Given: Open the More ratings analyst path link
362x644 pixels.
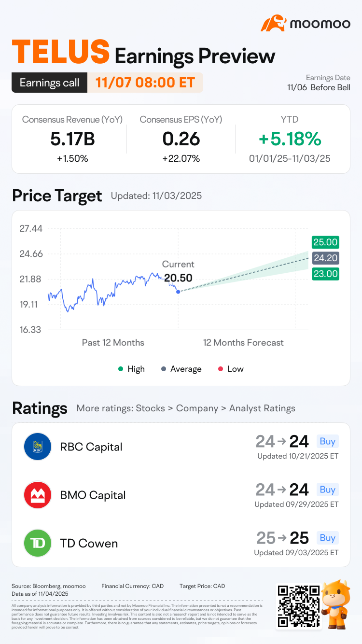Looking at the screenshot, I should coord(186,408).
